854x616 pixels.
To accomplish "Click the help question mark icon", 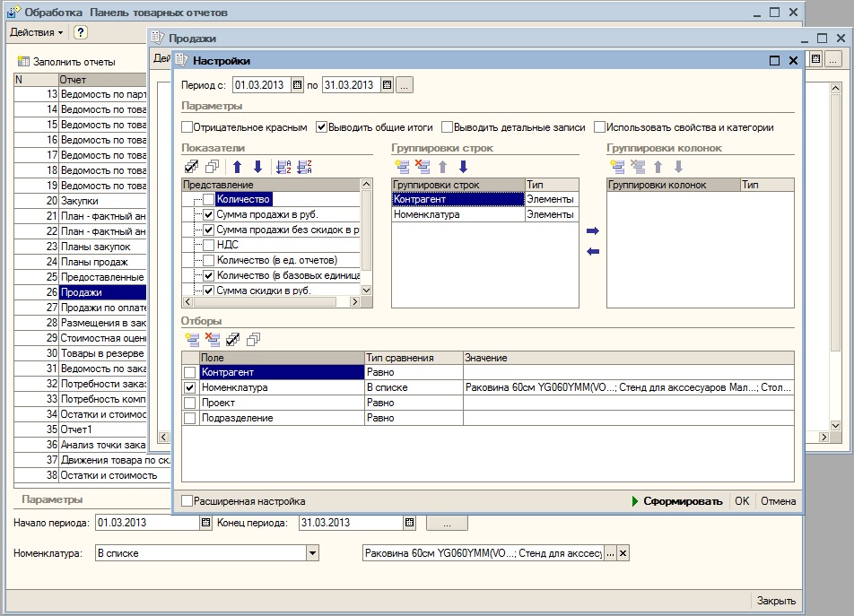I will coord(81,32).
